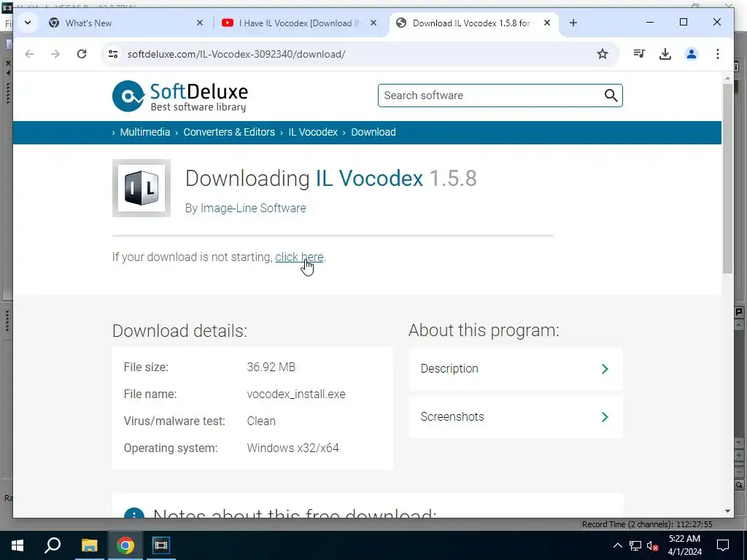Go forward using the browser forward arrow
Screen dimensions: 747x560
click(x=55, y=54)
